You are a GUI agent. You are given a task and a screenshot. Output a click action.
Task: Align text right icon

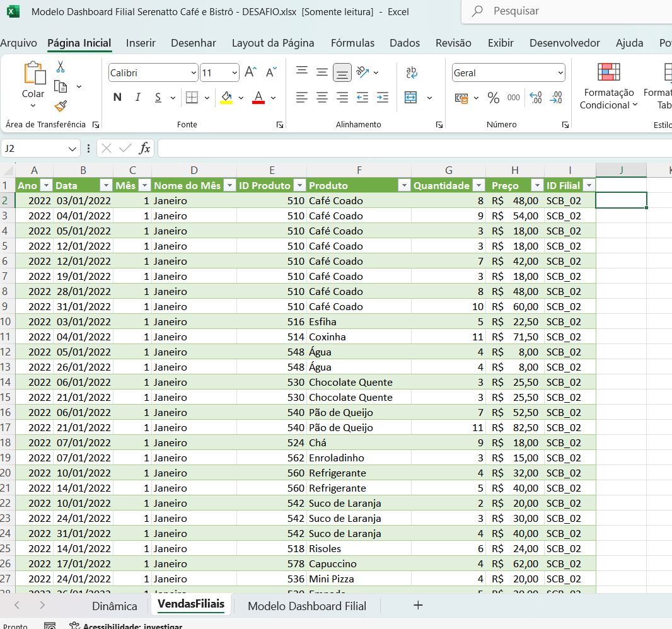point(342,98)
